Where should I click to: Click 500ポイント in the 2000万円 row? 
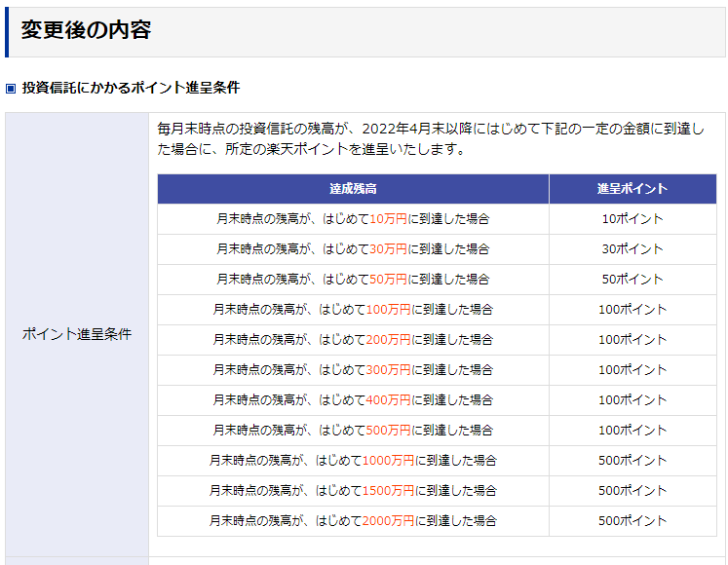point(632,520)
